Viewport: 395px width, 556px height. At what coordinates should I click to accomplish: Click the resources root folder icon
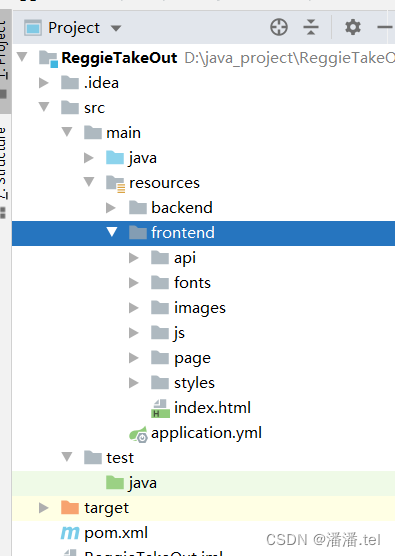coord(116,184)
